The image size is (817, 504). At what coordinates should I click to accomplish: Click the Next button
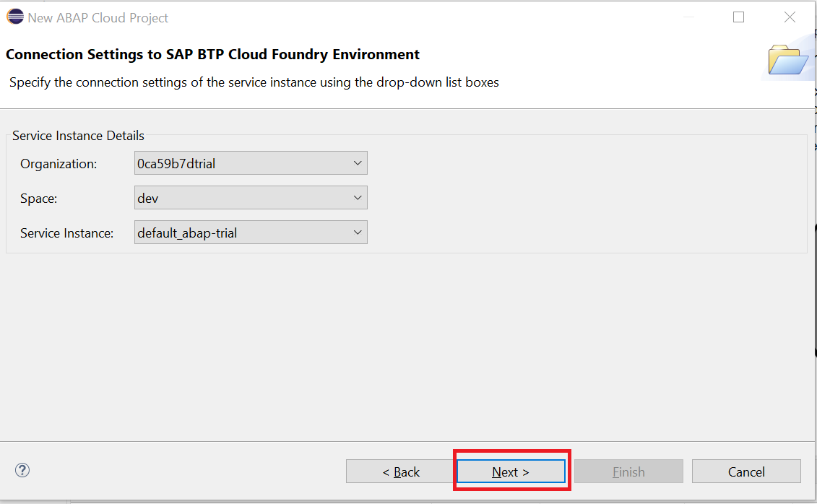tap(511, 471)
